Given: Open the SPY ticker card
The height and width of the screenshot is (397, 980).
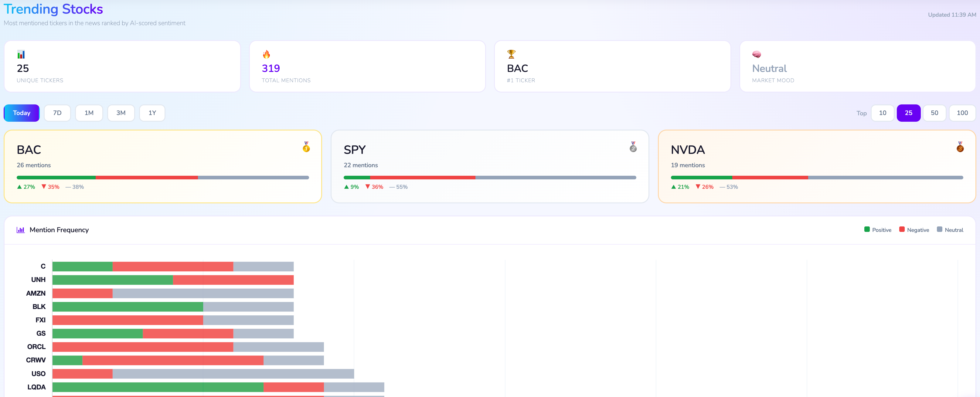Looking at the screenshot, I should click(x=490, y=167).
